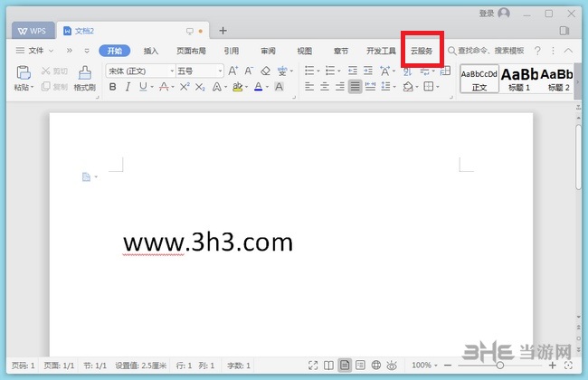Apply the font color A
Viewport: 588px width, 380px height.
(259, 87)
